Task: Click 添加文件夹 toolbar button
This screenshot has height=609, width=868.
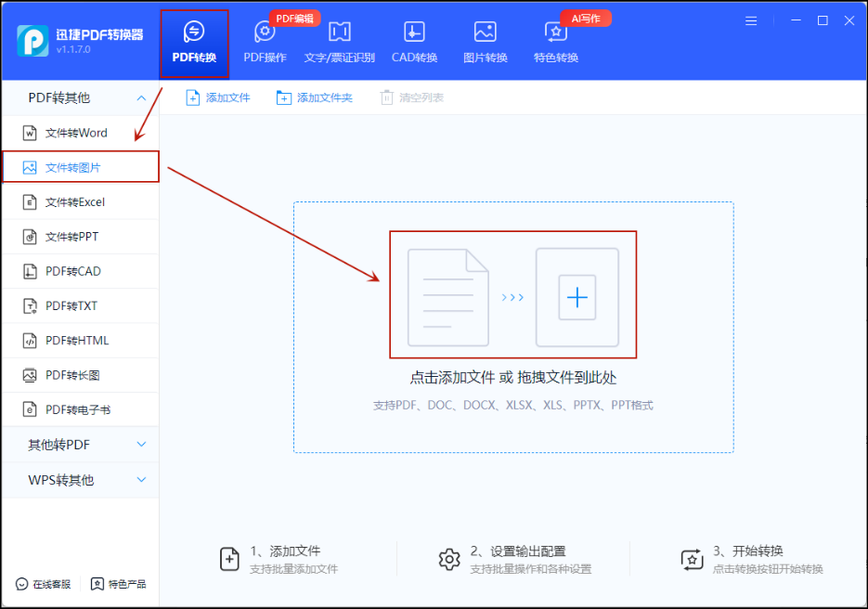Action: tap(314, 98)
